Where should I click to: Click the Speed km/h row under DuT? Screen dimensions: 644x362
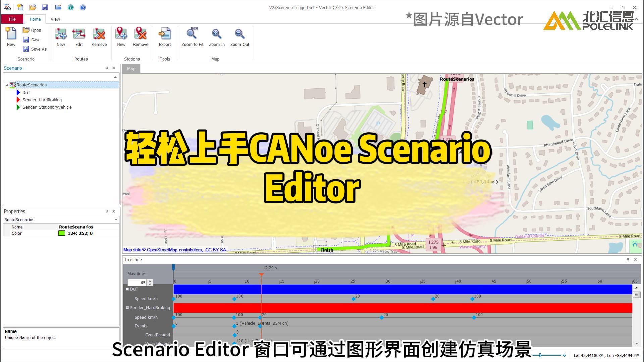click(x=146, y=299)
